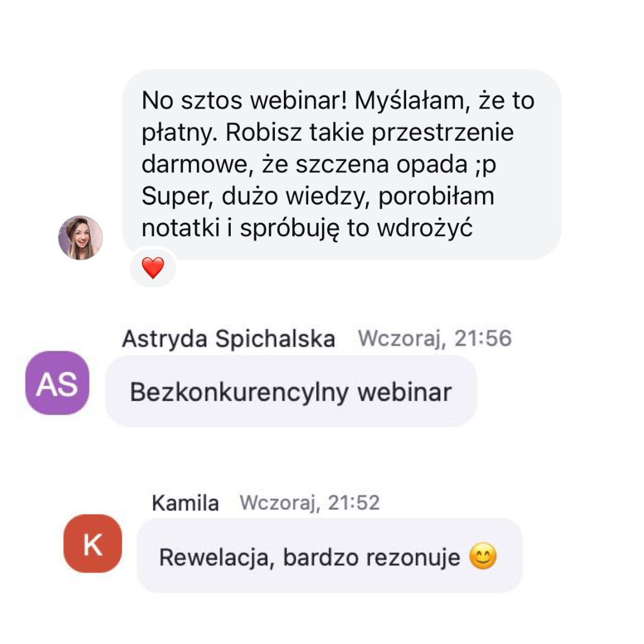Select the "No sztos webinar!" text

(x=244, y=100)
